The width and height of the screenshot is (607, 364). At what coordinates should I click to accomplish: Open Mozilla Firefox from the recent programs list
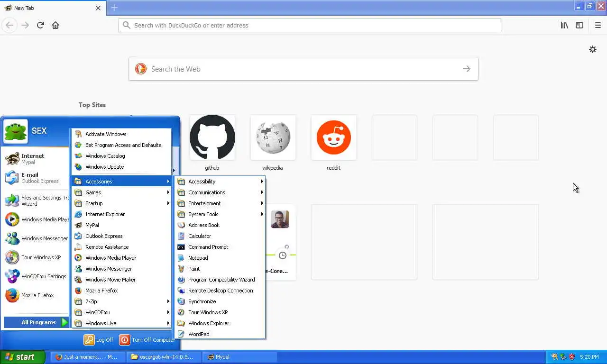(x=36, y=295)
